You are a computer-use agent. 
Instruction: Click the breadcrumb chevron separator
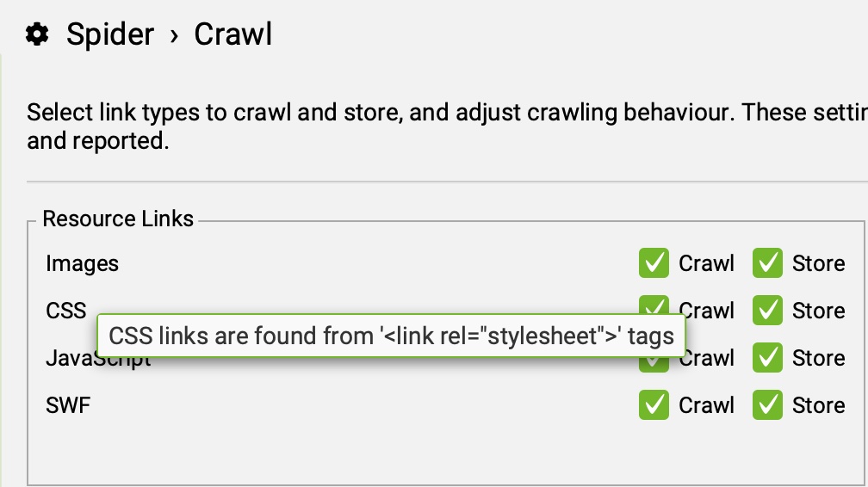[174, 35]
